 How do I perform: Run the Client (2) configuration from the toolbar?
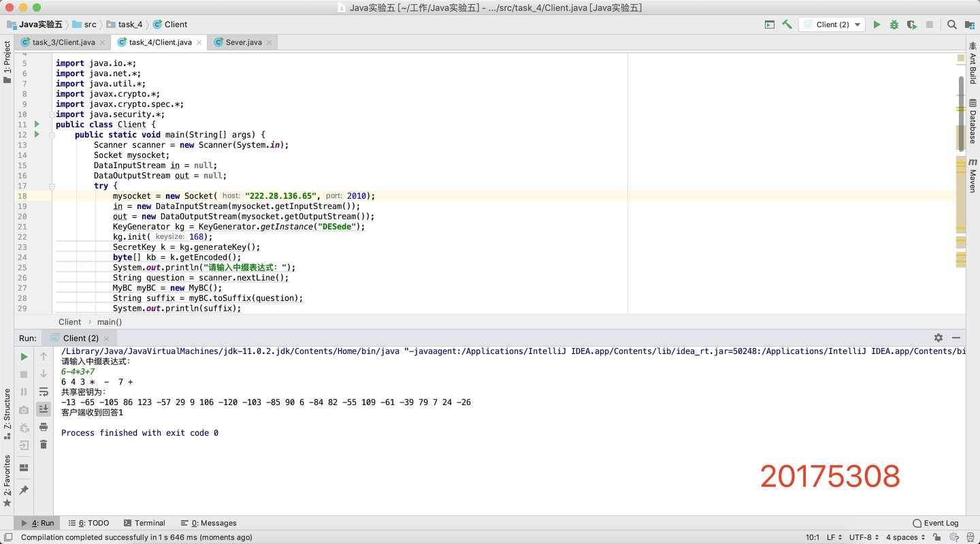877,25
